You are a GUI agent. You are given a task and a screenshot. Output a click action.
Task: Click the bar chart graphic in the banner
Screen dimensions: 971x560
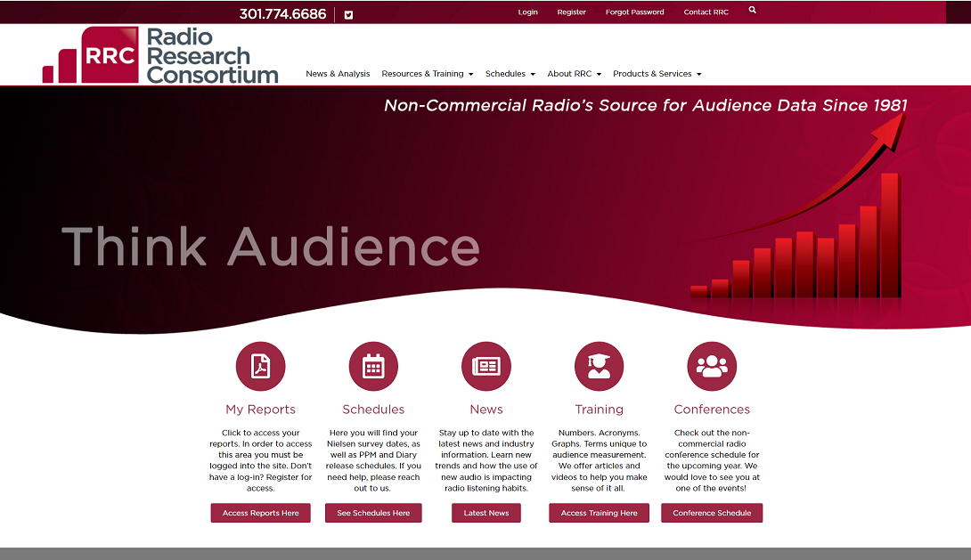pos(796,235)
